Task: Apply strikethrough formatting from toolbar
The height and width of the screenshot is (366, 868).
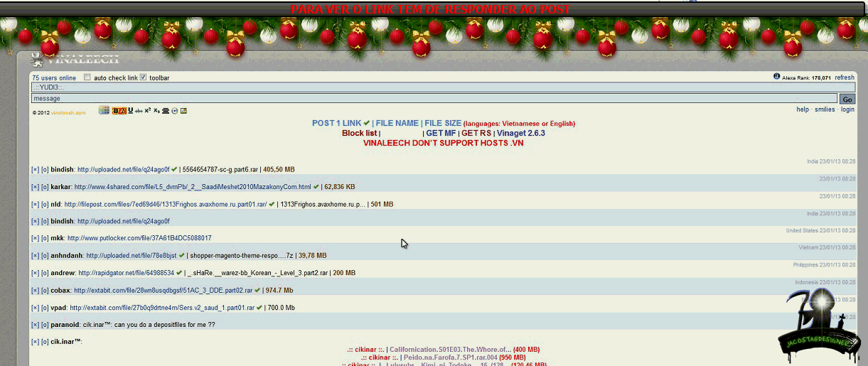Action: click(x=139, y=111)
